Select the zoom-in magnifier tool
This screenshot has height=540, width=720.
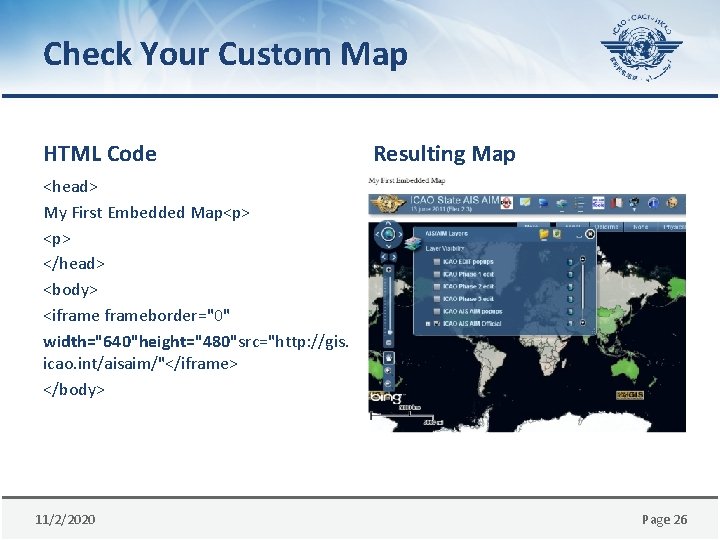click(388, 371)
